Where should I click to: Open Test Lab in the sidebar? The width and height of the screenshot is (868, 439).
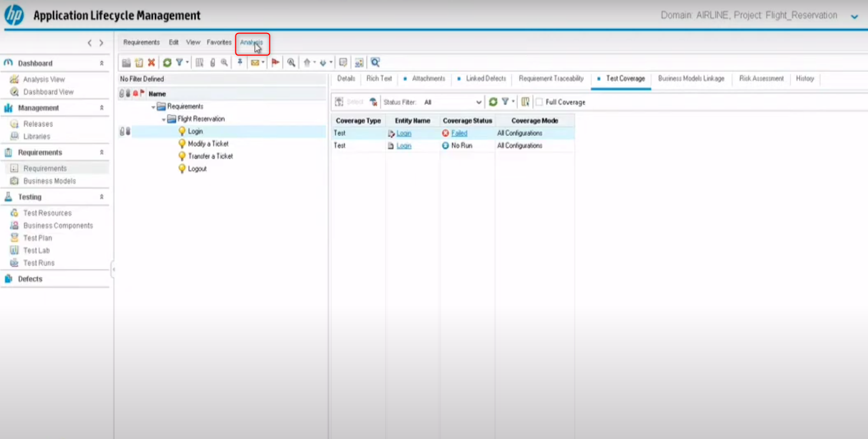click(36, 251)
